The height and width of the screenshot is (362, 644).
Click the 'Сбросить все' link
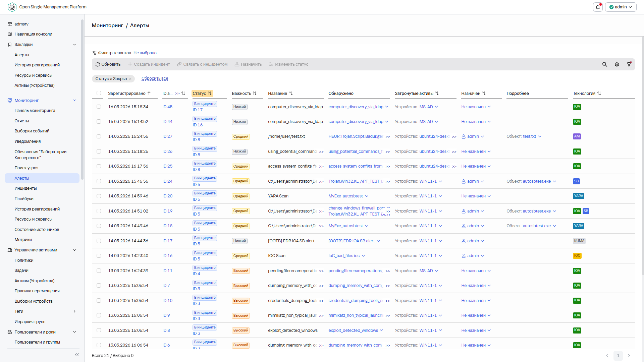tap(155, 78)
